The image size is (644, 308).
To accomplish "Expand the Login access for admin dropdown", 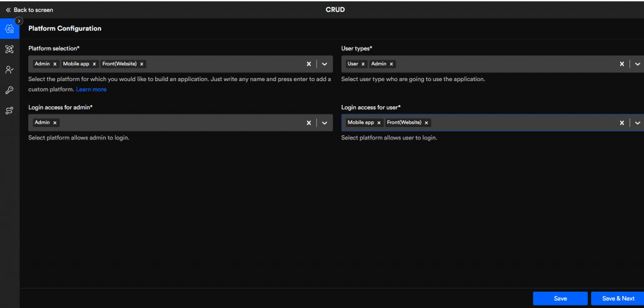I will pos(325,123).
